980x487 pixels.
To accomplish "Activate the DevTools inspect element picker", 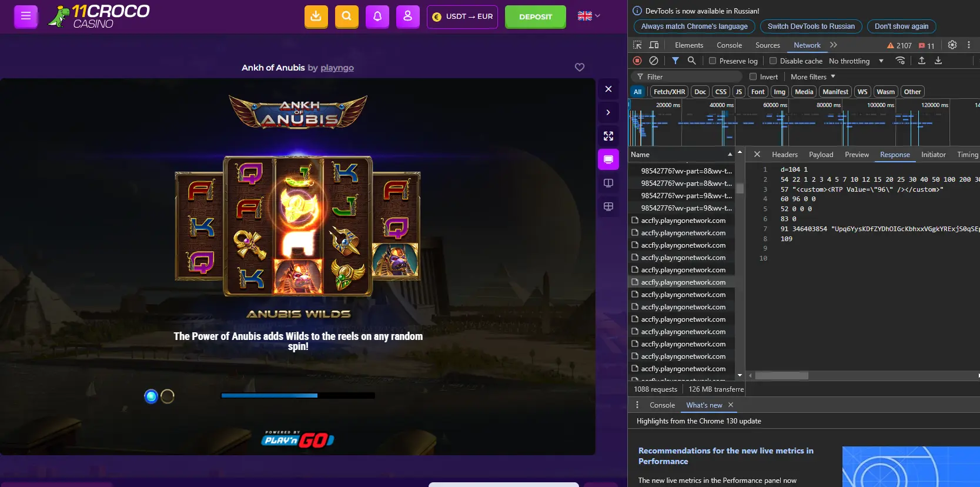I will 637,45.
